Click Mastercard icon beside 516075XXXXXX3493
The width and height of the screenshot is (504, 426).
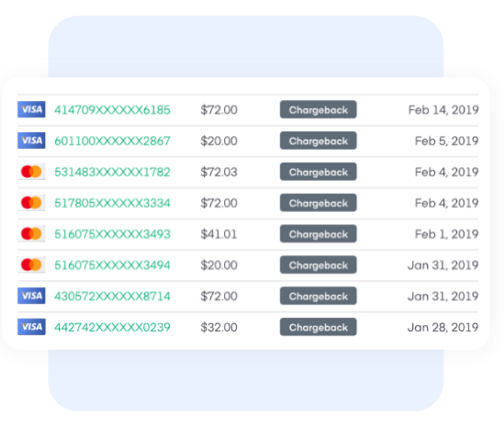31,234
